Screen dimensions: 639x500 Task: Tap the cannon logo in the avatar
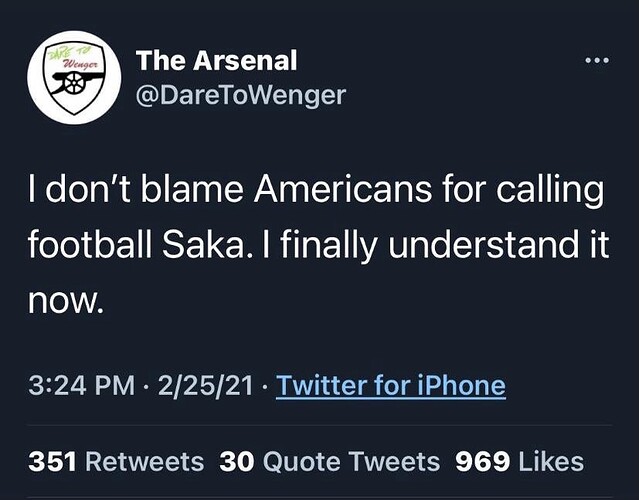pyautogui.click(x=74, y=87)
